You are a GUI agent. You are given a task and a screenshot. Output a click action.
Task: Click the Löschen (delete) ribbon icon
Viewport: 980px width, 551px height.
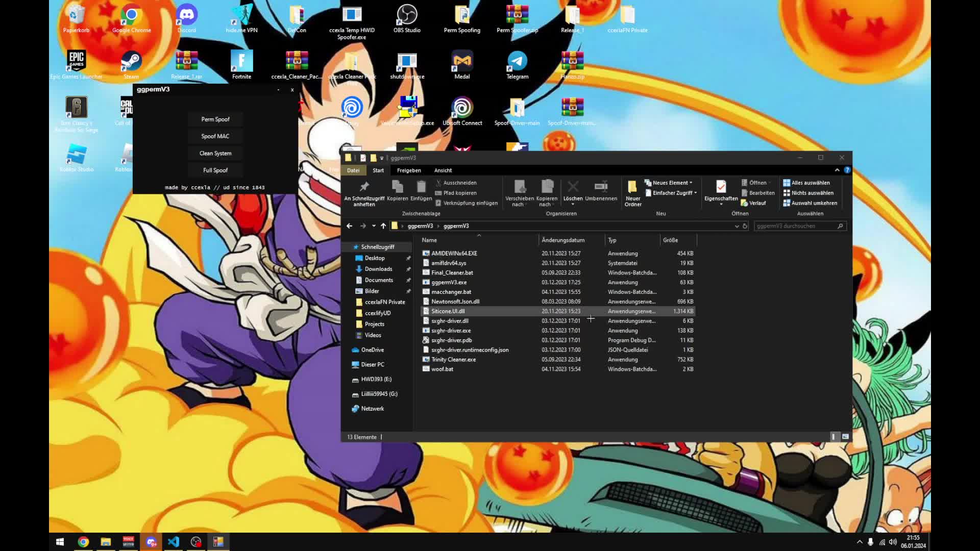[x=573, y=187]
